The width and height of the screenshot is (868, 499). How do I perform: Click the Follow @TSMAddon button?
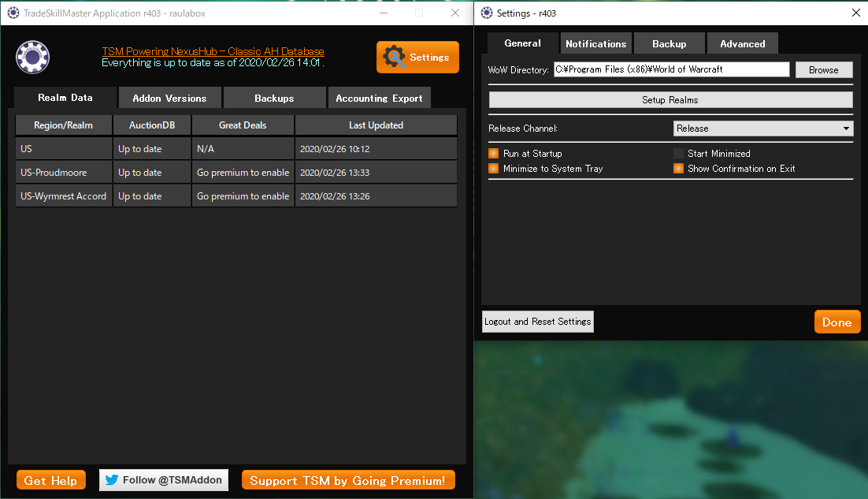point(164,480)
